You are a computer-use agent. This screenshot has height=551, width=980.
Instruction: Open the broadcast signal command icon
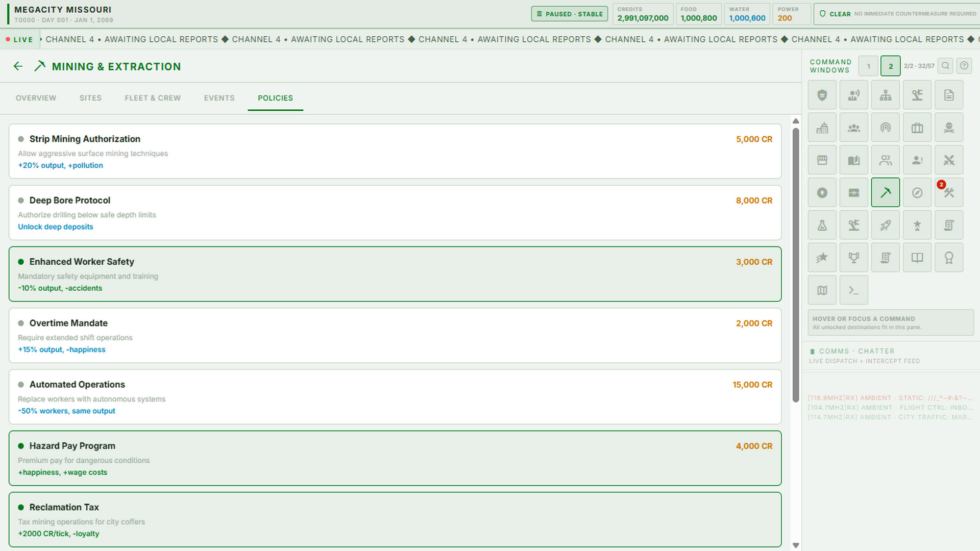[885, 128]
